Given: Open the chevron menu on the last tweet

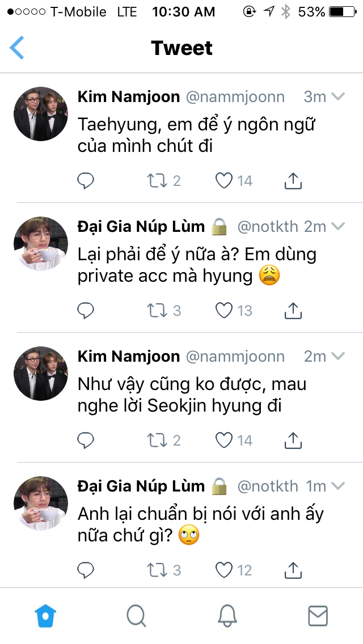Looking at the screenshot, I should [x=338, y=486].
